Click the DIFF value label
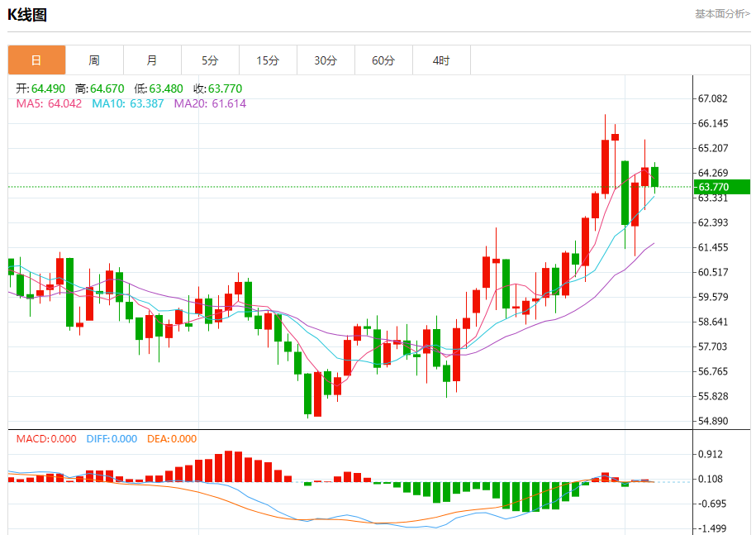 pos(112,439)
